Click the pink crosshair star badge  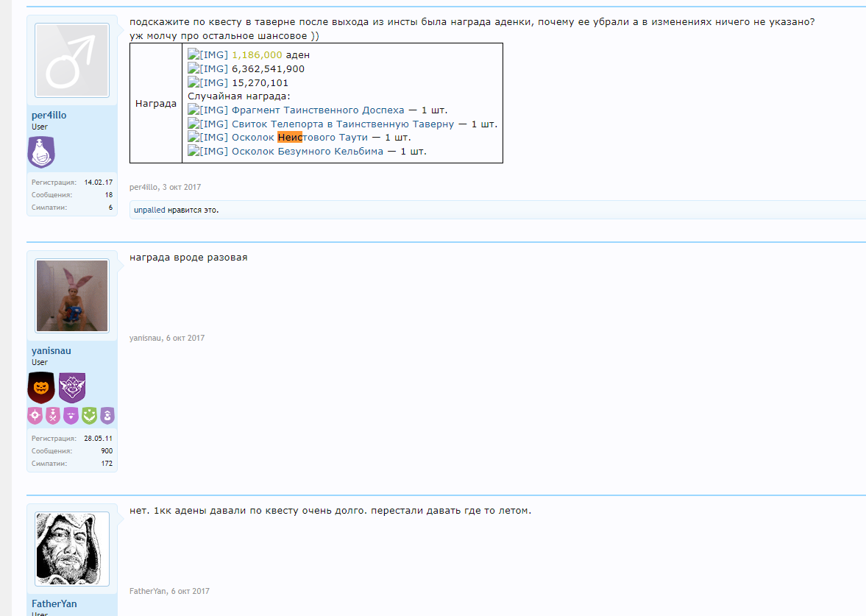pos(35,416)
